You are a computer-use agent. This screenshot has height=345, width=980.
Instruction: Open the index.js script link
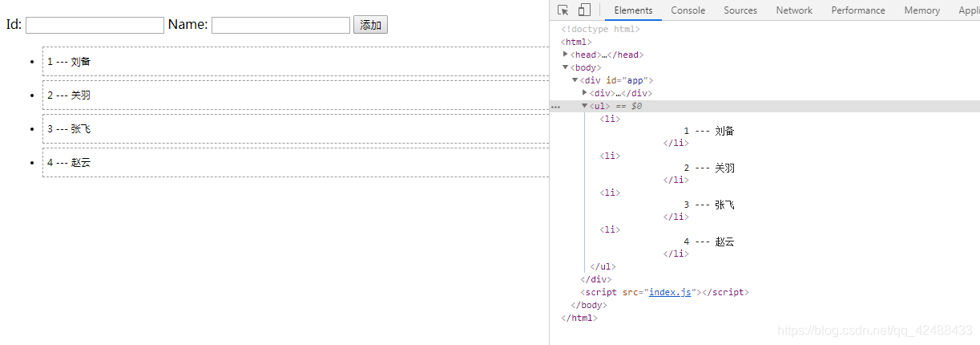tap(670, 293)
